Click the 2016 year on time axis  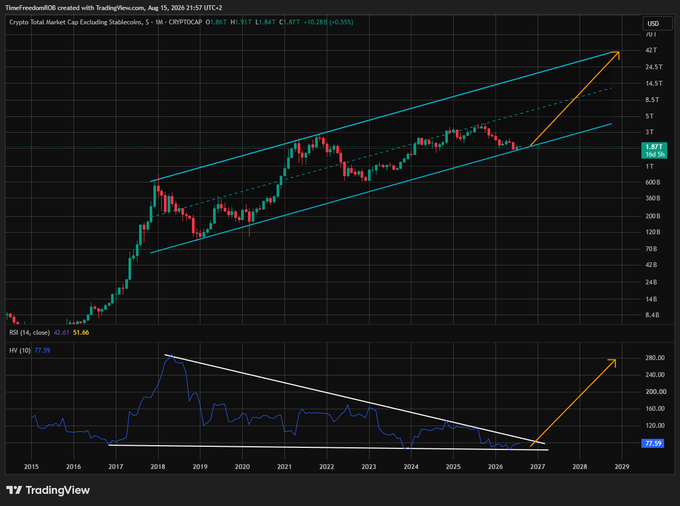[73, 467]
